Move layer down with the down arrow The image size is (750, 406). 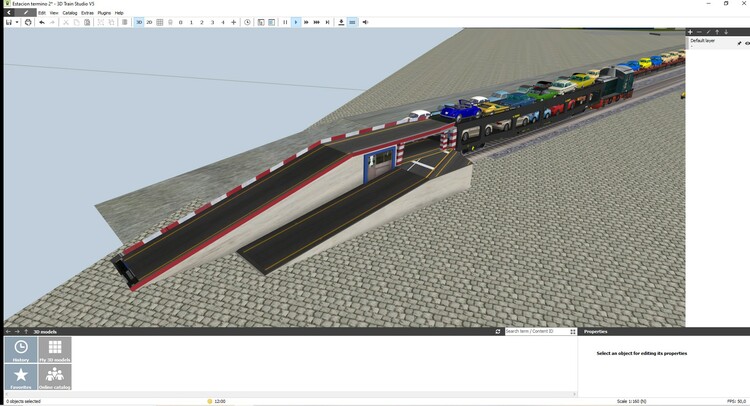click(726, 32)
